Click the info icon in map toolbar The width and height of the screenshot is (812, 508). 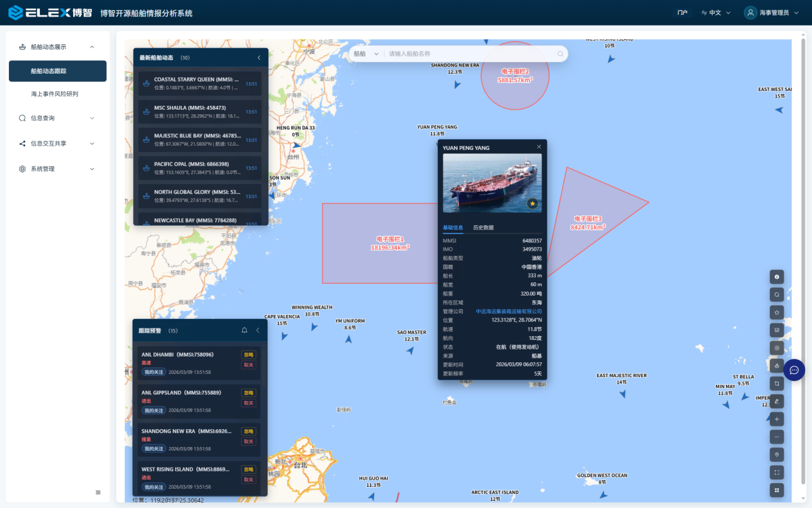pos(777,277)
